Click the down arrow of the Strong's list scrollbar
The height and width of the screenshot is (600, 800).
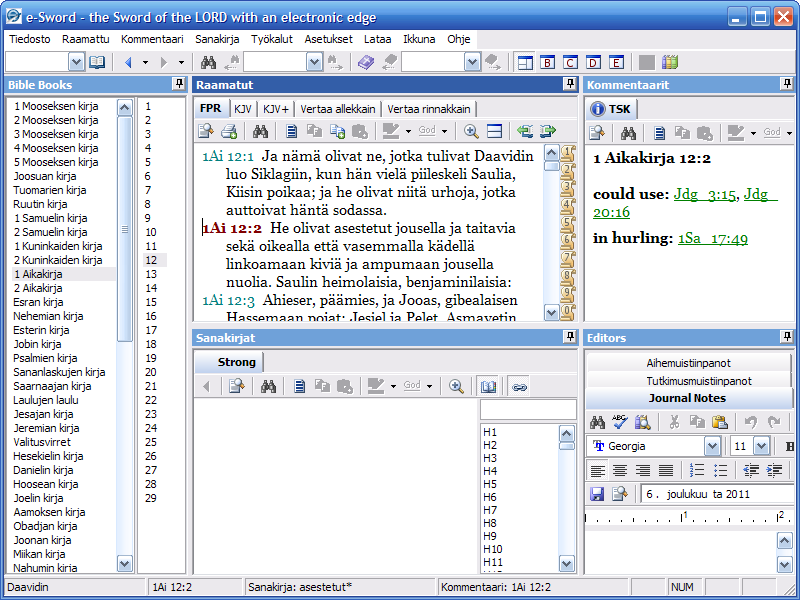[567, 563]
